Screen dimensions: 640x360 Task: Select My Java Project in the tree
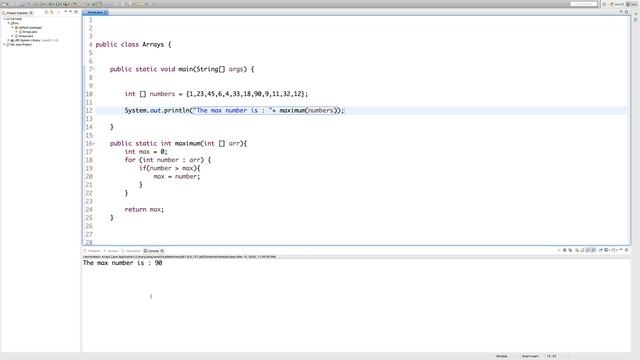19,44
